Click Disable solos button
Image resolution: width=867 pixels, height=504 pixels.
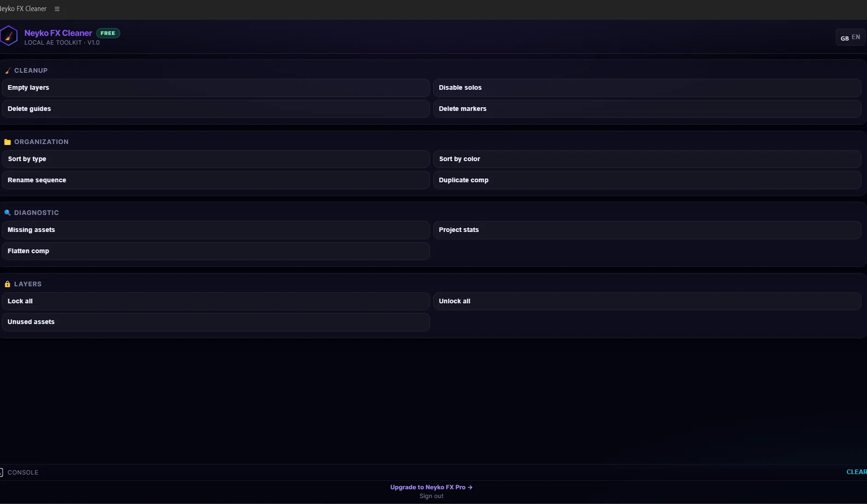coord(647,87)
